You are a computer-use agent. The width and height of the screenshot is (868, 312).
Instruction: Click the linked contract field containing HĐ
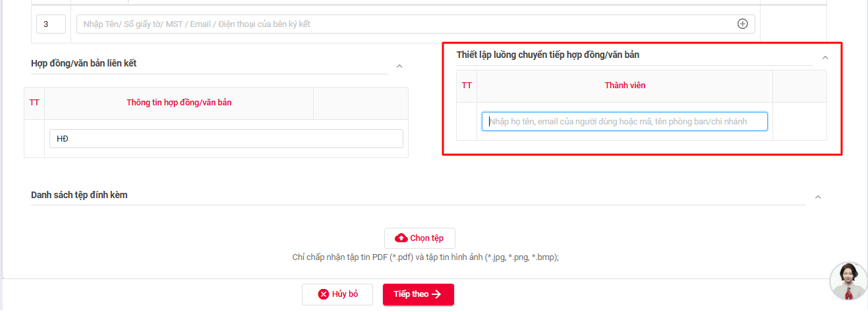[x=226, y=139]
